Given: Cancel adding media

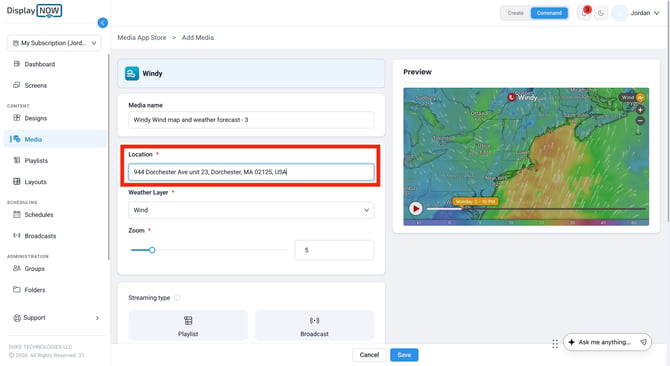Looking at the screenshot, I should [x=369, y=355].
